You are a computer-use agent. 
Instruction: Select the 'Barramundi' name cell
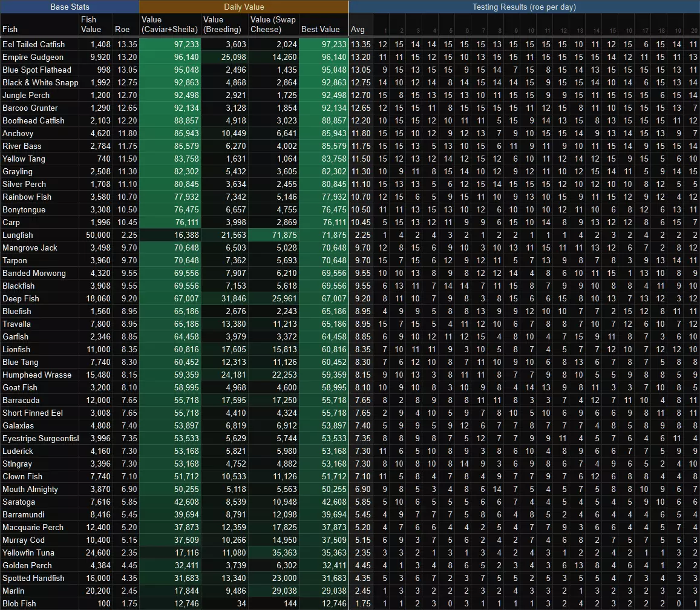click(x=40, y=515)
